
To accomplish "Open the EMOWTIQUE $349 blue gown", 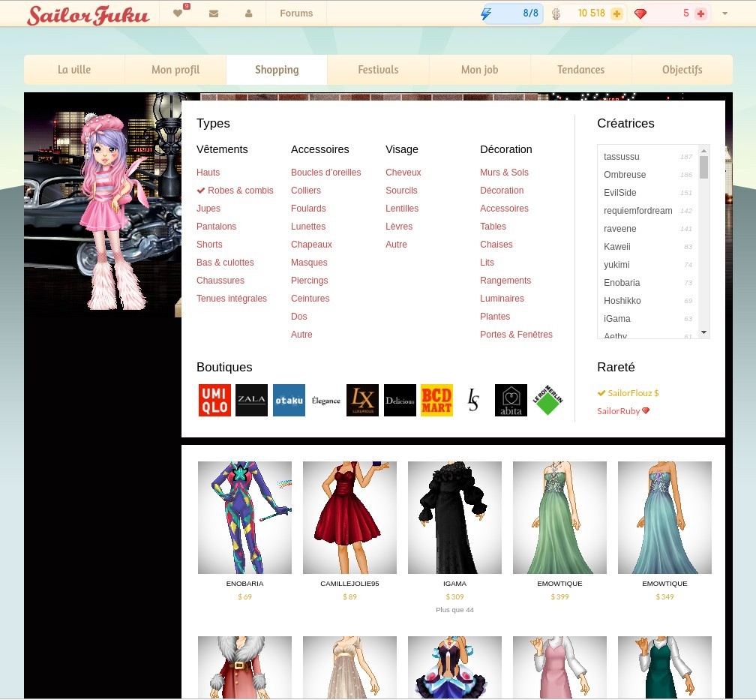I will point(664,518).
